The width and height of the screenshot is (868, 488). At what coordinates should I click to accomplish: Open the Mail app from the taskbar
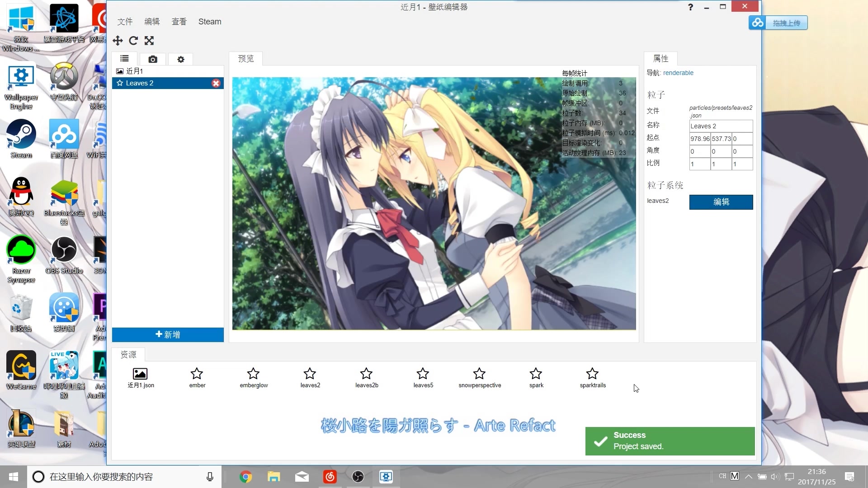point(302,477)
